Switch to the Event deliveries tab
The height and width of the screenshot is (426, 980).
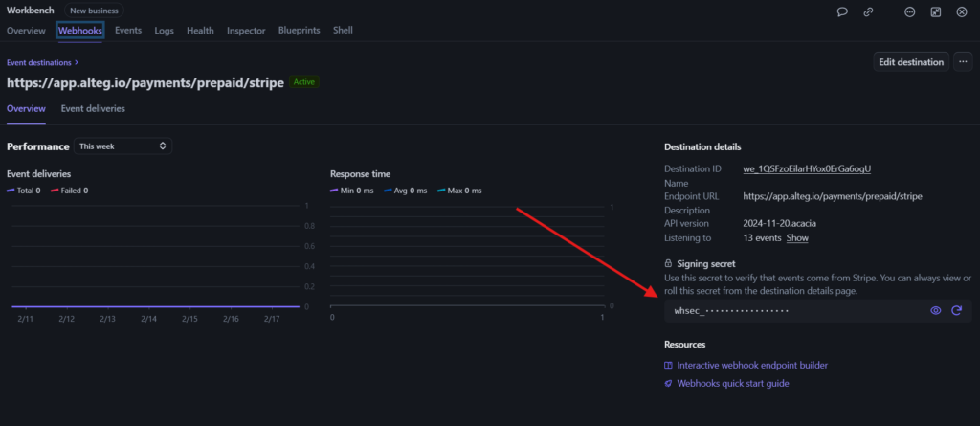coord(93,109)
